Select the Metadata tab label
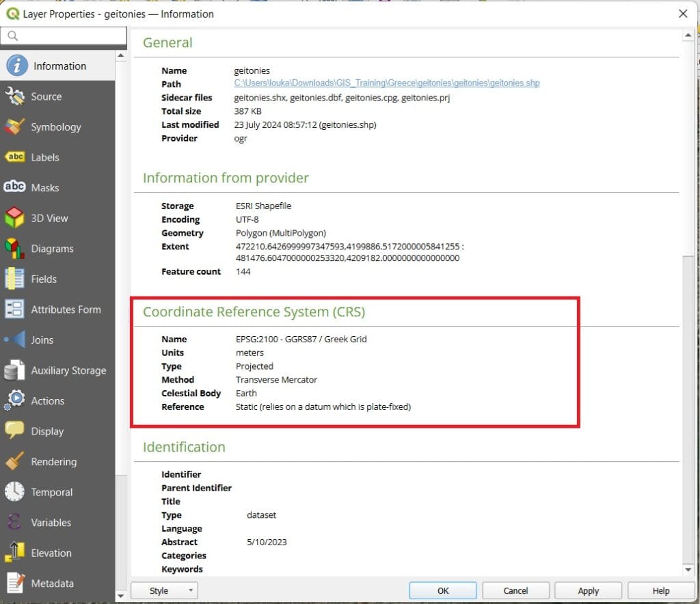700x604 pixels. (x=52, y=584)
